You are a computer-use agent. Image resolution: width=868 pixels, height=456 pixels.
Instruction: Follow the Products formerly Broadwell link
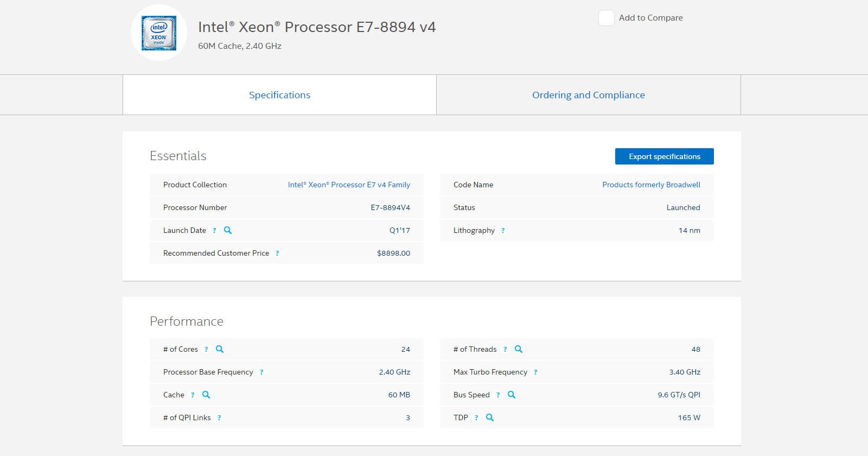pos(651,185)
